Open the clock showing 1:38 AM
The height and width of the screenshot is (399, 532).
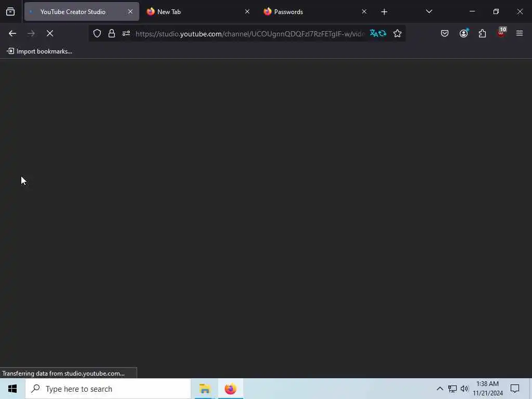pyautogui.click(x=487, y=389)
